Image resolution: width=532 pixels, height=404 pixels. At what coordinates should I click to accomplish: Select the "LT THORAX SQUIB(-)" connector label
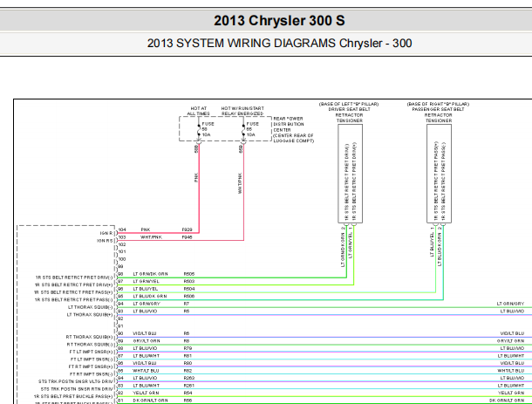coord(90,307)
